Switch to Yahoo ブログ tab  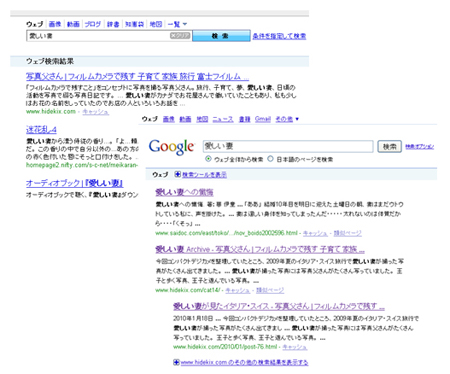click(93, 24)
